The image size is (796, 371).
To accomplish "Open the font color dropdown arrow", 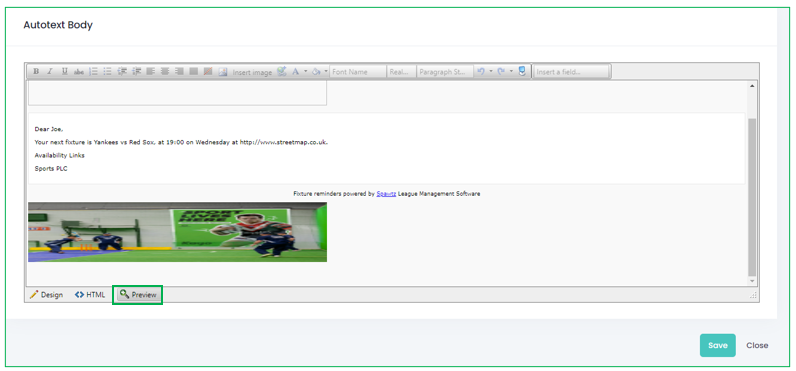I will tap(306, 72).
